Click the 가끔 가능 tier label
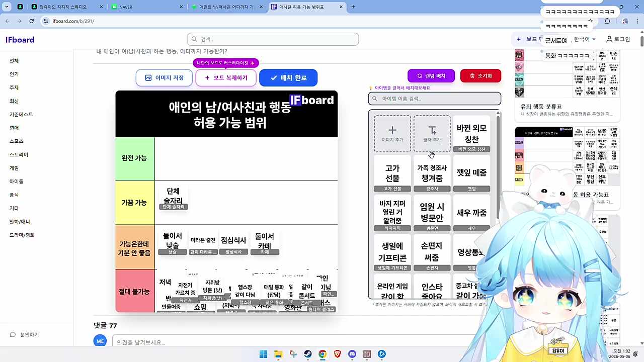Viewport: 644px width, 362px height. coord(135,203)
